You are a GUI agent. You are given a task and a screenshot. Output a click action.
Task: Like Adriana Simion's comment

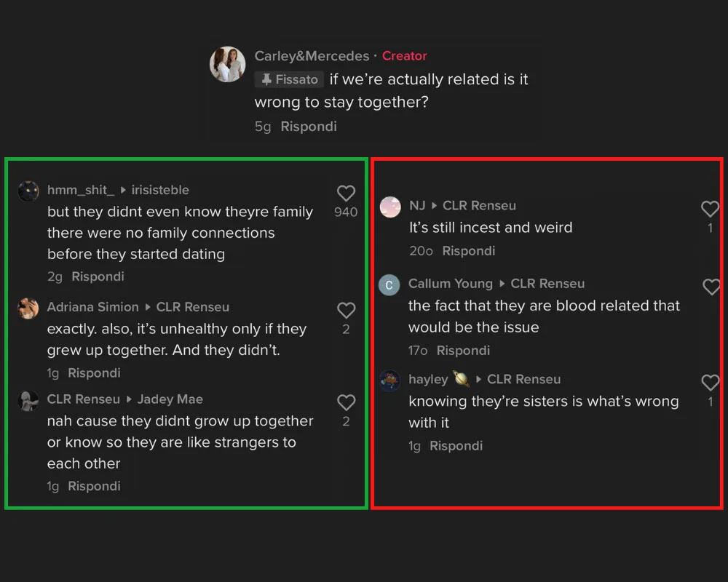click(x=346, y=311)
